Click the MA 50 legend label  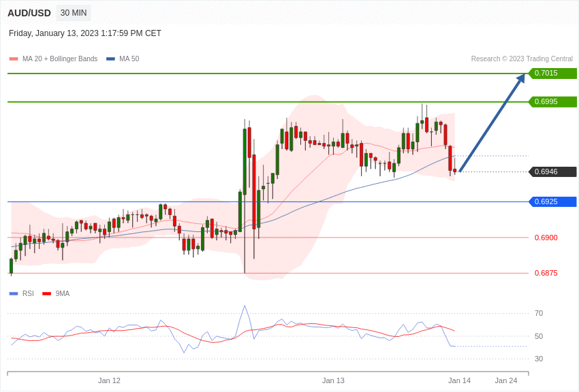pos(129,59)
